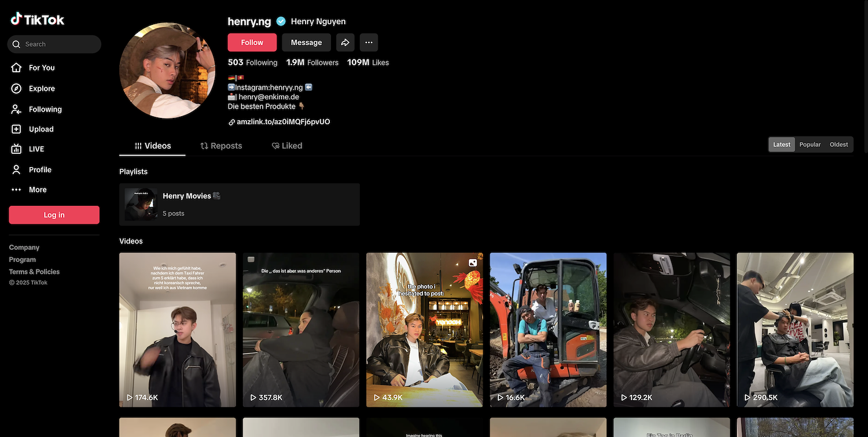Sort videos by Popular

click(810, 145)
